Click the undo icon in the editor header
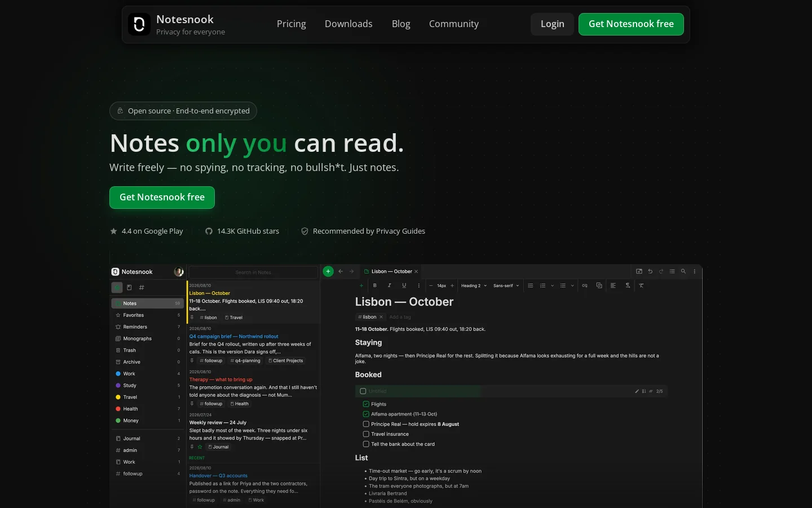Viewport: 812px width, 508px height. [x=650, y=271]
